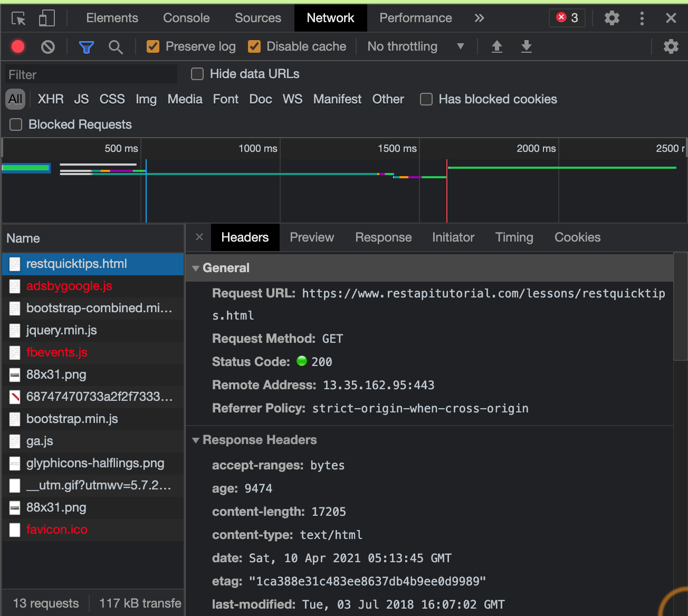Open Network settings gear
The width and height of the screenshot is (688, 616).
671,46
